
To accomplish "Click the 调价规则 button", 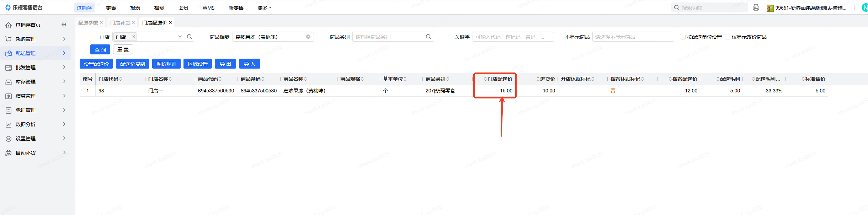I will (x=166, y=64).
